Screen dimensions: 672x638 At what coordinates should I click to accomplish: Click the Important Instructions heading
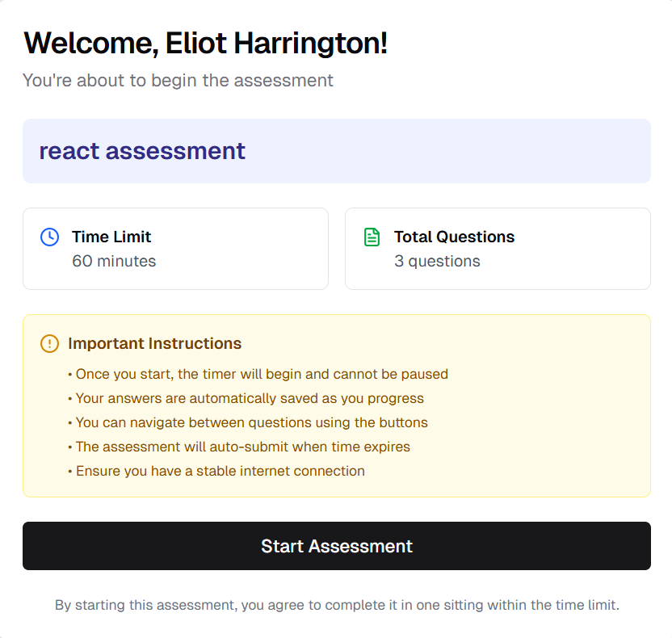[x=154, y=343]
